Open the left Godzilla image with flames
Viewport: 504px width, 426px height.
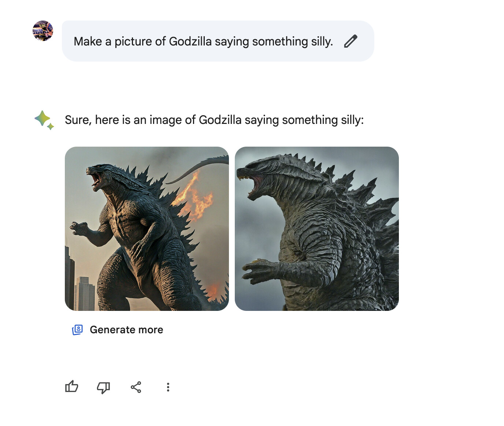(x=147, y=229)
